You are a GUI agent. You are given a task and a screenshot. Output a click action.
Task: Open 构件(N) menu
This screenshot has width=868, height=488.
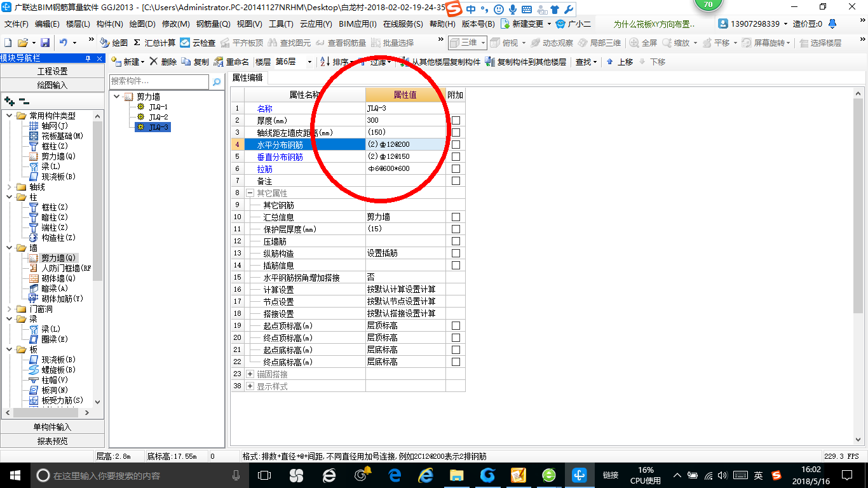tap(109, 24)
